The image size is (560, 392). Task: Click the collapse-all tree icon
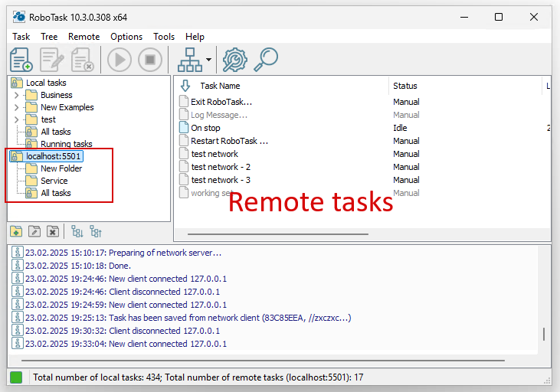[x=96, y=232]
